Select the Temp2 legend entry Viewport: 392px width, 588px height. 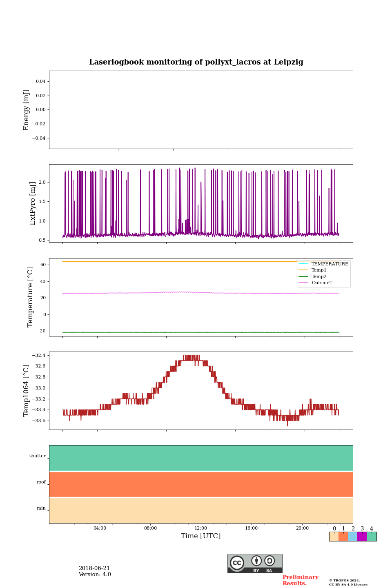319,276
